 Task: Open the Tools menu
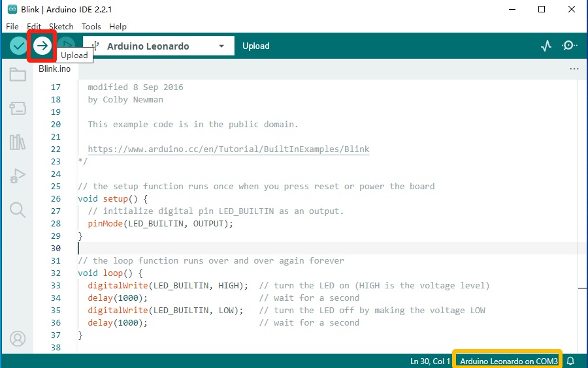[x=91, y=27]
